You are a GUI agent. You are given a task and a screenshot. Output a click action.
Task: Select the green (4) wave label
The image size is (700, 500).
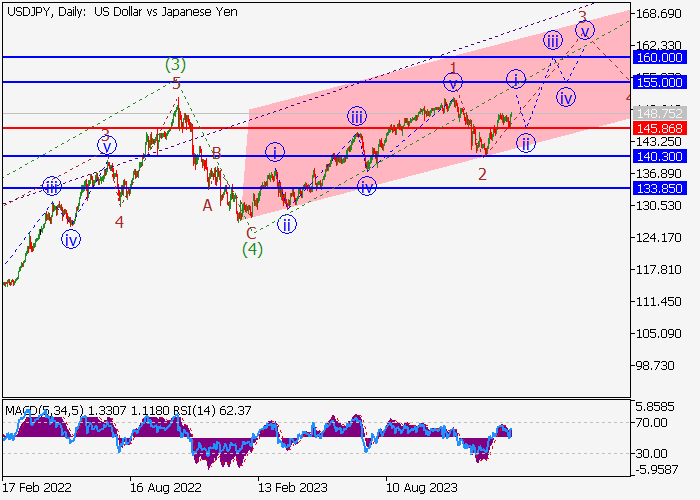[x=252, y=249]
